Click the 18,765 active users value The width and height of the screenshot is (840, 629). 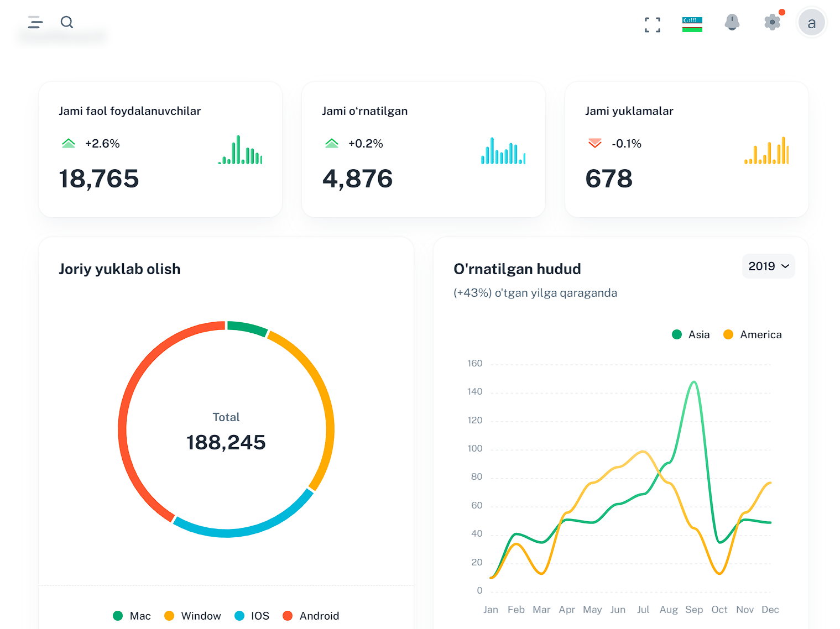pos(99,179)
